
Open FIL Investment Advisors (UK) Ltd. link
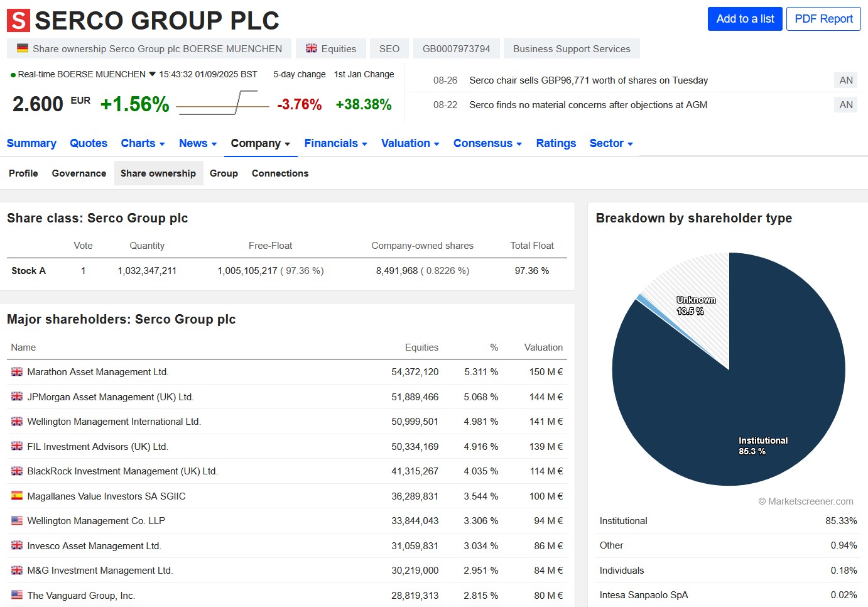[x=98, y=447]
